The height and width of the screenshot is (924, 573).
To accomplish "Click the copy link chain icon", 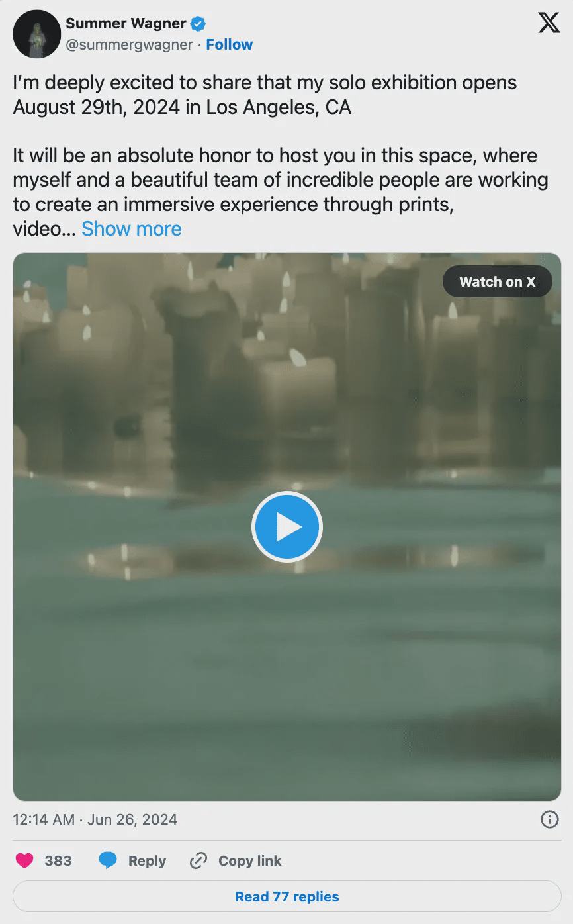I will point(198,860).
